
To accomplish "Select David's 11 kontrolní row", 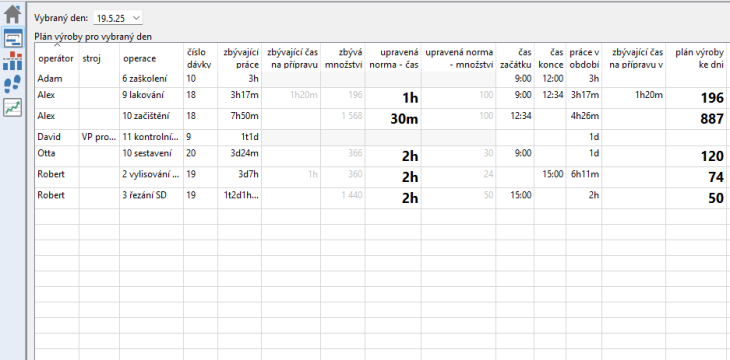I will click(380, 137).
